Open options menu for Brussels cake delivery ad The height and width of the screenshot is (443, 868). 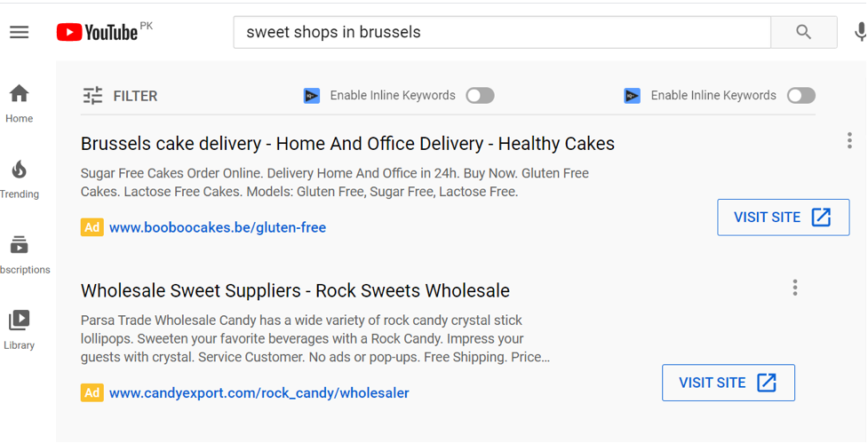tap(849, 140)
